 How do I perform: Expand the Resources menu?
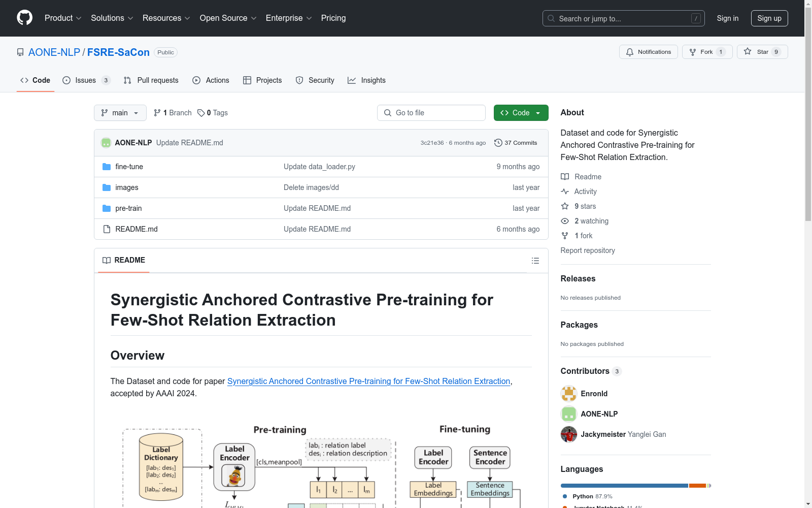point(166,18)
